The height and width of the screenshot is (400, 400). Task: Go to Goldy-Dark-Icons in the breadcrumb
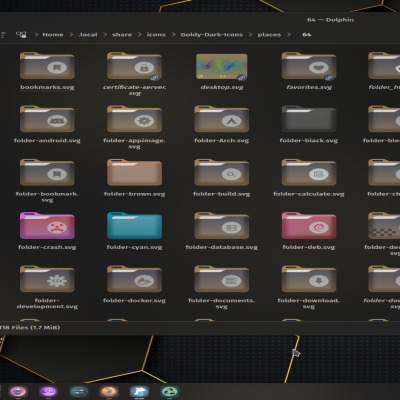tap(212, 35)
